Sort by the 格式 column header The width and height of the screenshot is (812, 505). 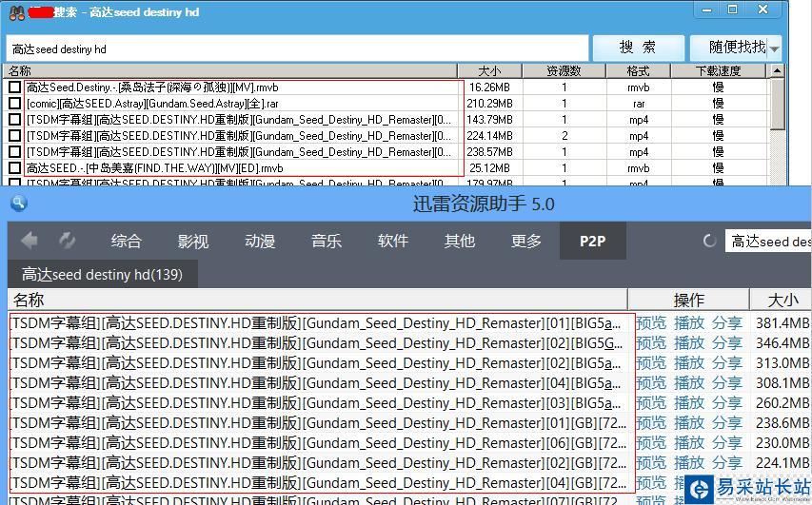[639, 71]
